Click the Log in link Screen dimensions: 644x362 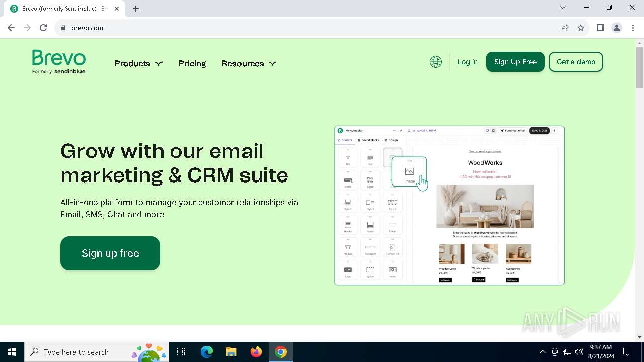468,62
